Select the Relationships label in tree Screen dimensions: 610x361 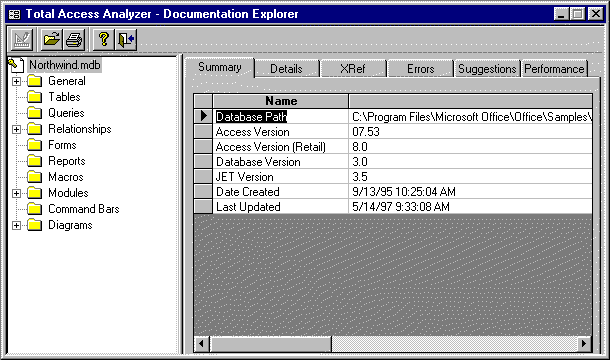point(80,129)
